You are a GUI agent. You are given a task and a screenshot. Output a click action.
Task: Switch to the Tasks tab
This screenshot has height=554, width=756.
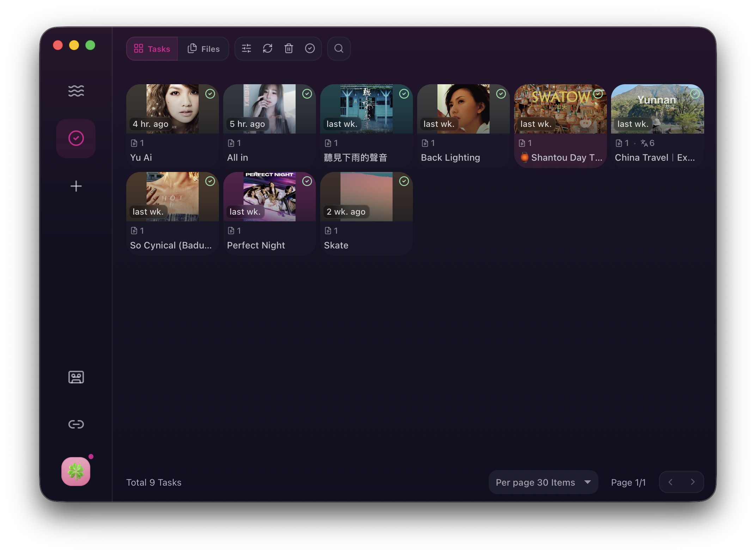click(x=152, y=49)
